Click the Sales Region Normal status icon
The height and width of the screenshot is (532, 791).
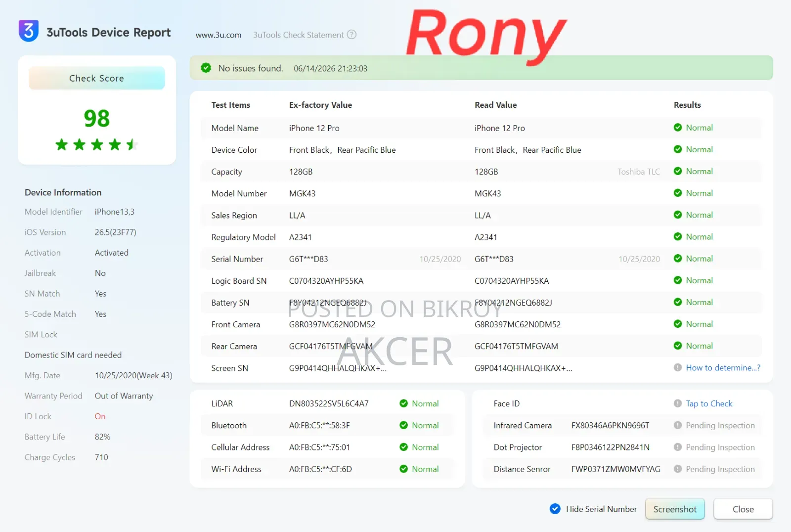point(678,215)
